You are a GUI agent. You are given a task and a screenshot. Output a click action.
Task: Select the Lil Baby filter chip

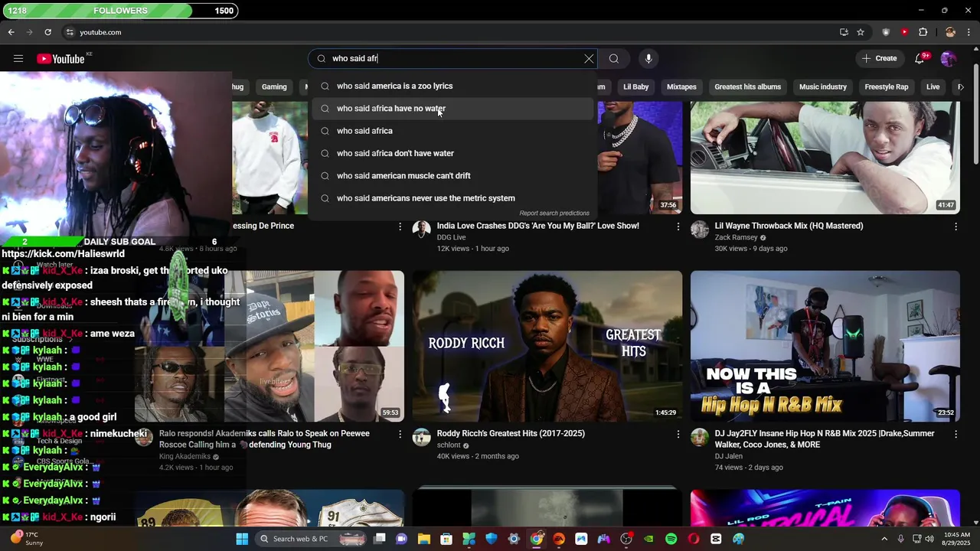(x=635, y=86)
